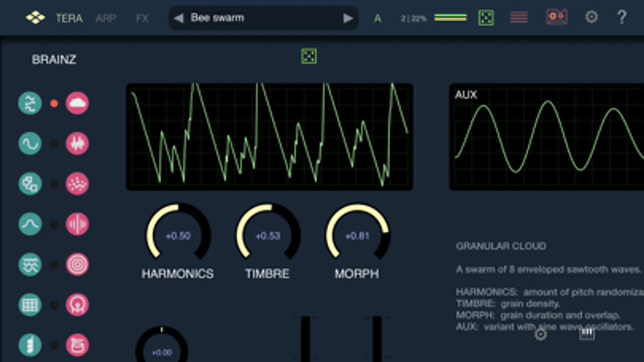Click the red horizontal lines icon
Screen dimensions: 644x362
(x=519, y=17)
